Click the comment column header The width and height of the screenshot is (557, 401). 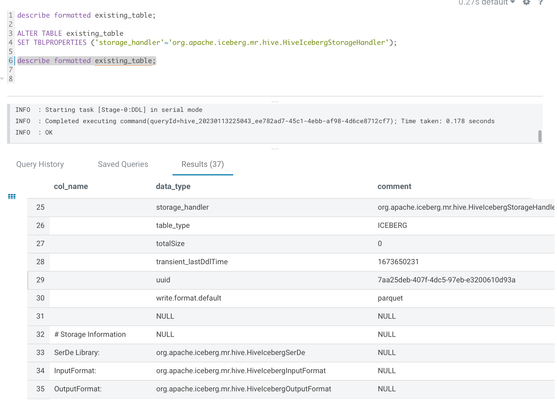pyautogui.click(x=394, y=186)
